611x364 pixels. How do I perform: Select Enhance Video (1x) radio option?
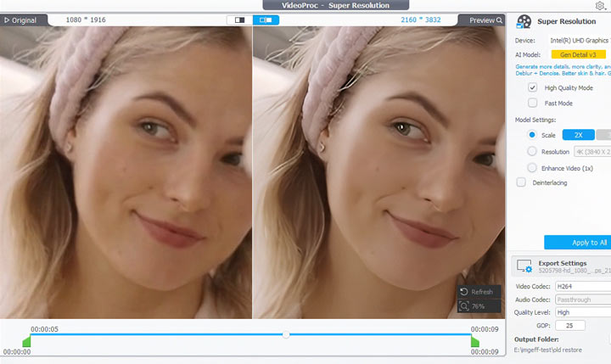point(532,168)
